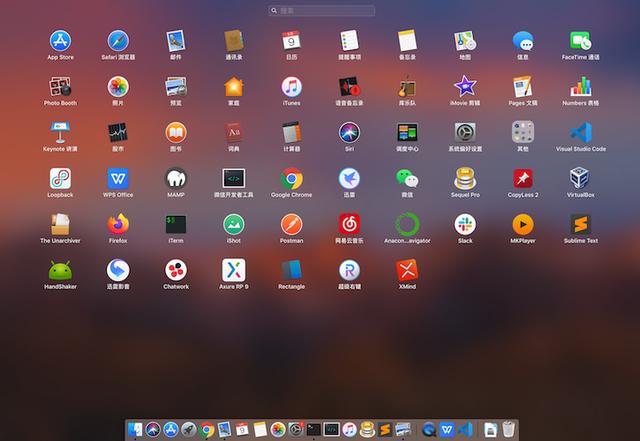Screen dimensions: 640x441
Task: Open the Maps app
Action: [x=465, y=41]
